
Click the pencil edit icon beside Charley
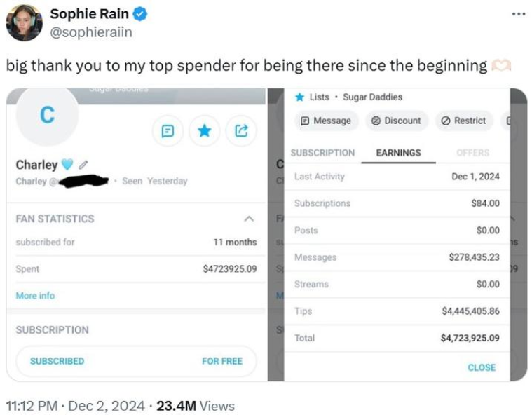tap(83, 165)
